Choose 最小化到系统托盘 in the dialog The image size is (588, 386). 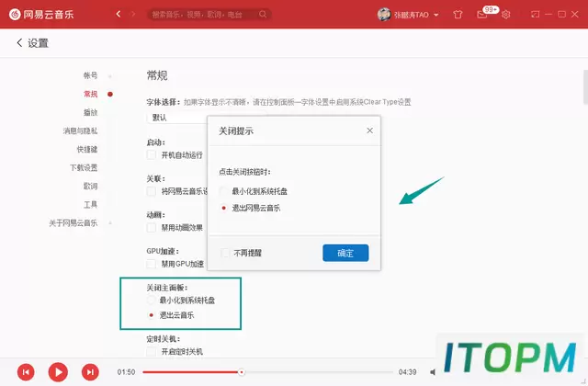[224, 191]
